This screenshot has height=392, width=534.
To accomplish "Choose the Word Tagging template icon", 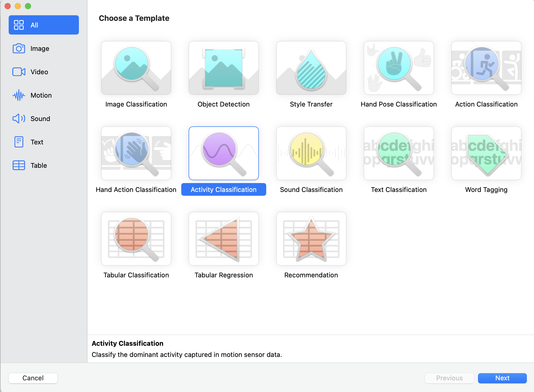I will click(x=486, y=153).
